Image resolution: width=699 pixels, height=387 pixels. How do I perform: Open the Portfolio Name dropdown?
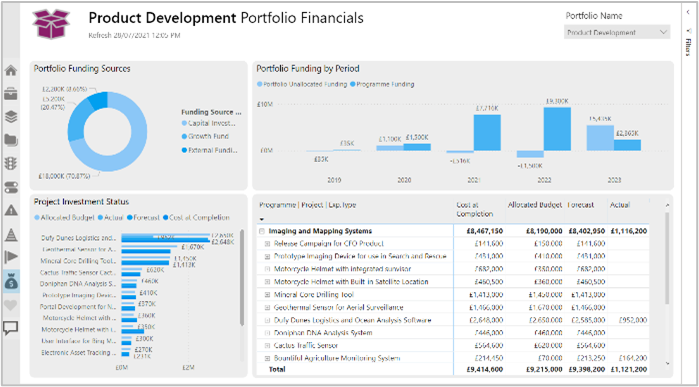pos(617,32)
